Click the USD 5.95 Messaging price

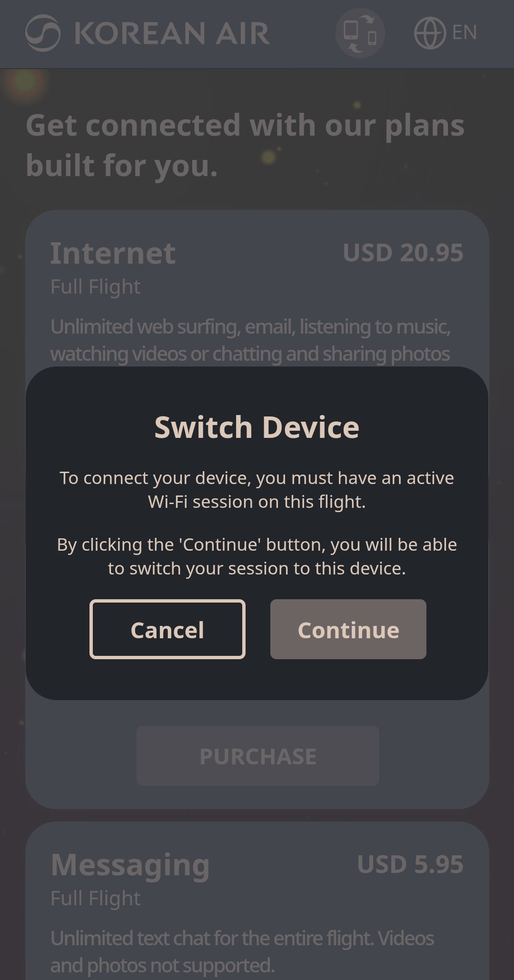pyautogui.click(x=410, y=864)
